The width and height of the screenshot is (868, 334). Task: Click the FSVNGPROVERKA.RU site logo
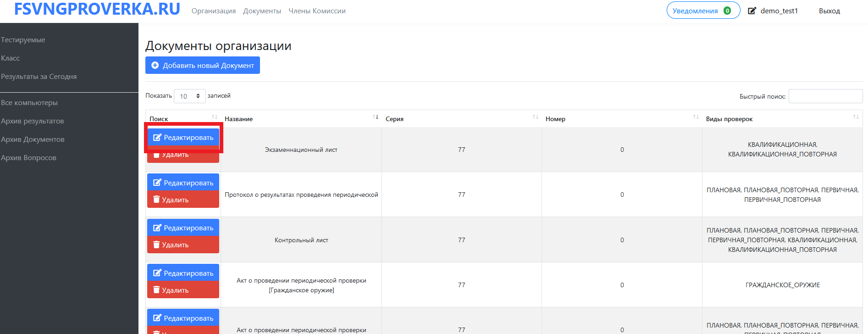point(97,9)
